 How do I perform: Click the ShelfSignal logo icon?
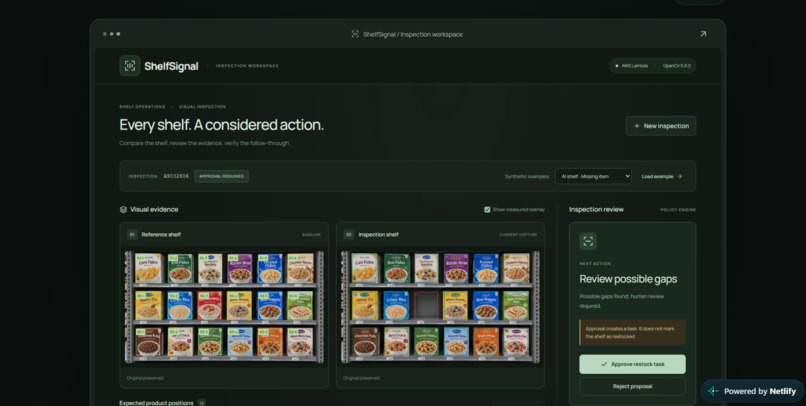pos(130,66)
